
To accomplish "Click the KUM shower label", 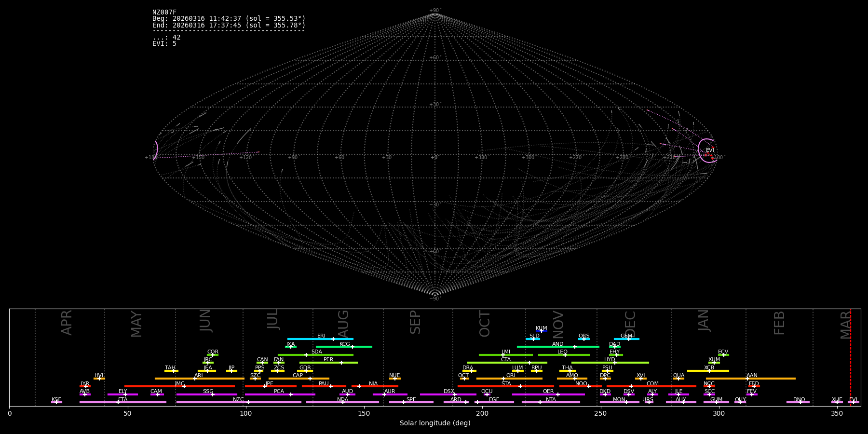I will pos(542,328).
